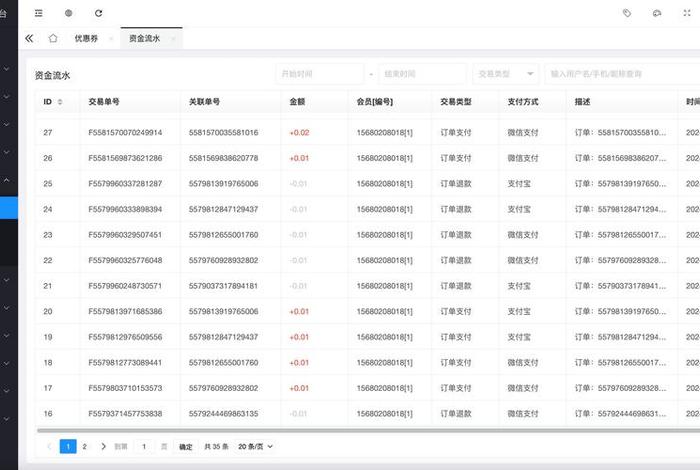Image resolution: width=700 pixels, height=470 pixels.
Task: Focus the username/phone search input
Action: pos(622,74)
